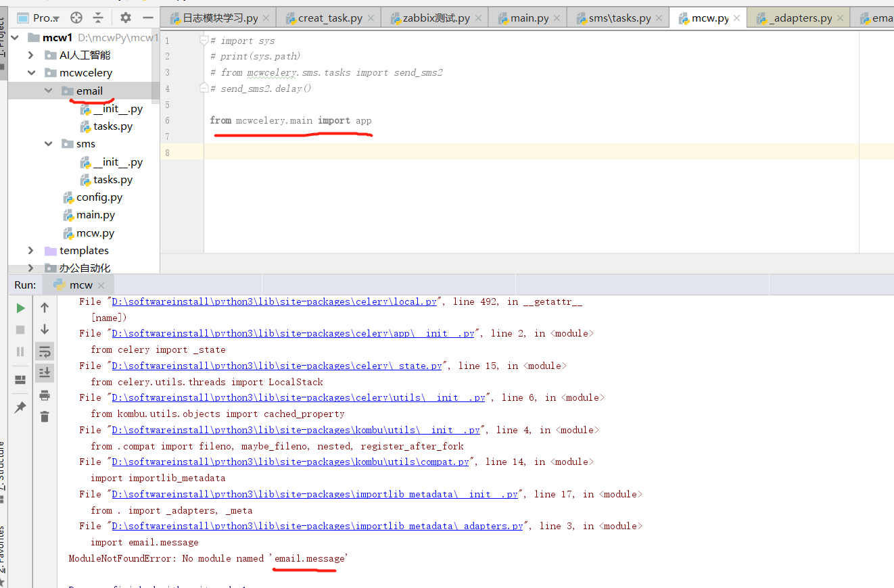
Task: Open importlib_metadata\_adapters.py traceback link
Action: click(x=317, y=526)
